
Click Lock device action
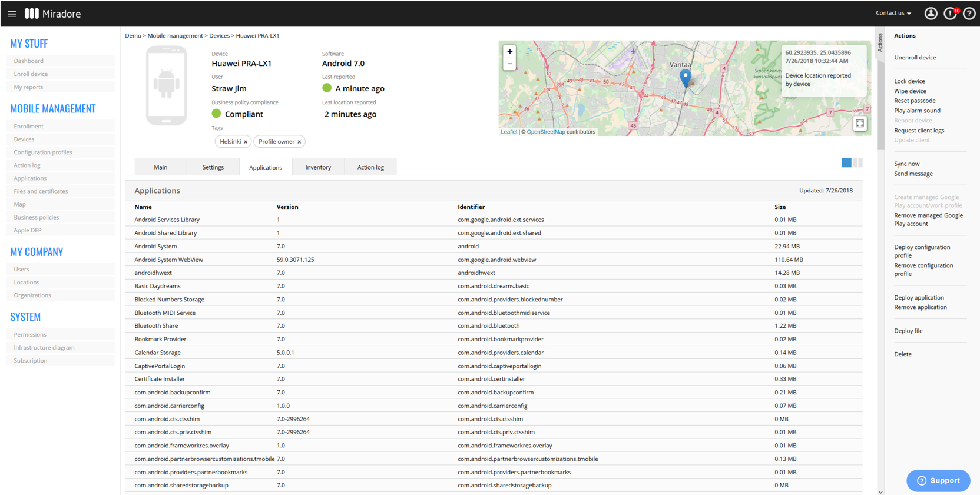(x=909, y=81)
